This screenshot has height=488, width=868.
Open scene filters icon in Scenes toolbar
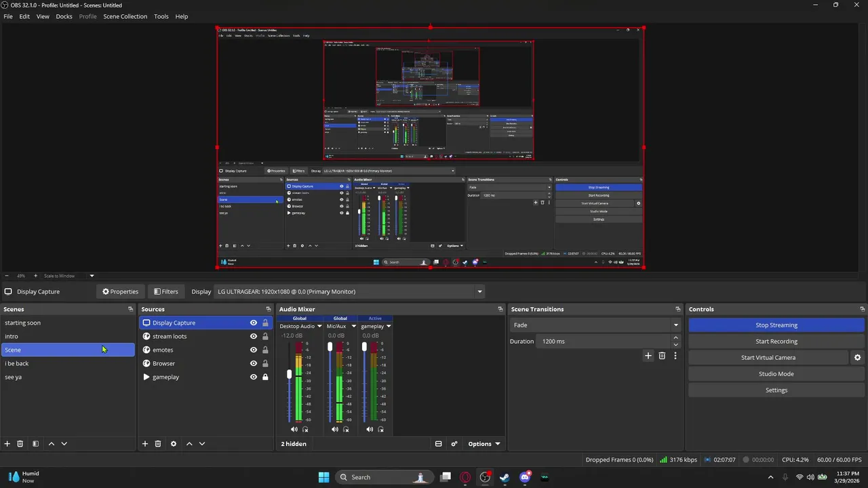(x=35, y=444)
